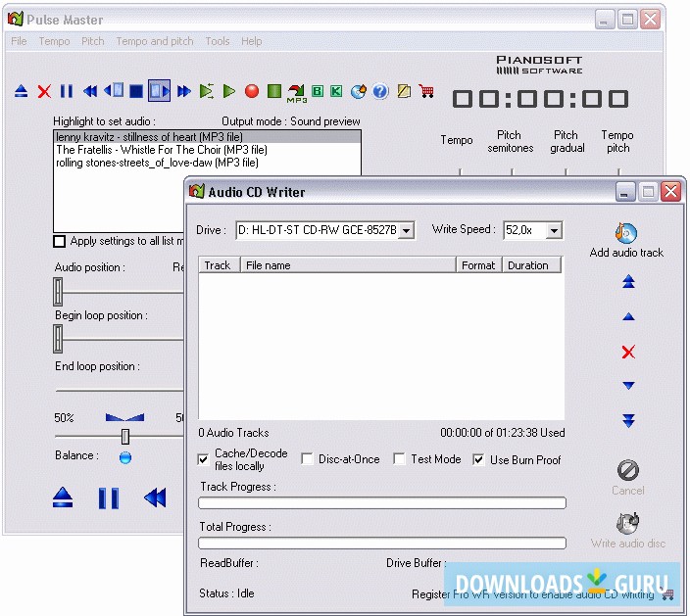Move track down with single down arrow

[629, 386]
